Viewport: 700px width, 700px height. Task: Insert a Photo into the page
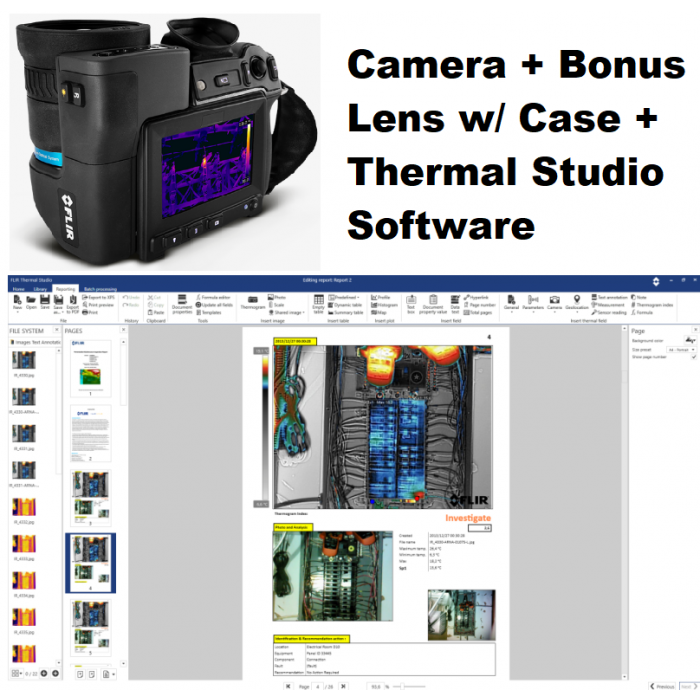coord(277,297)
